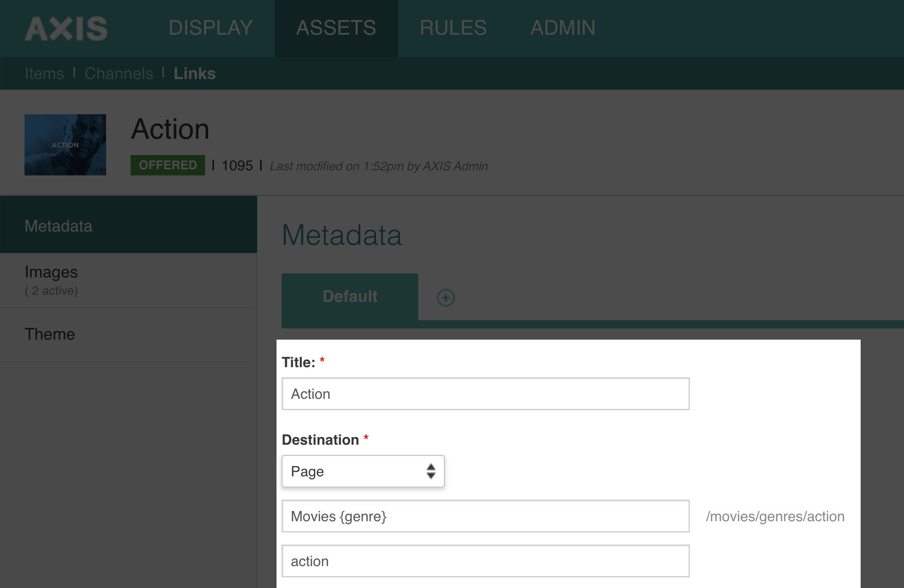Viewport: 904px width, 588px height.
Task: Go to Items sub-navigation
Action: point(44,73)
